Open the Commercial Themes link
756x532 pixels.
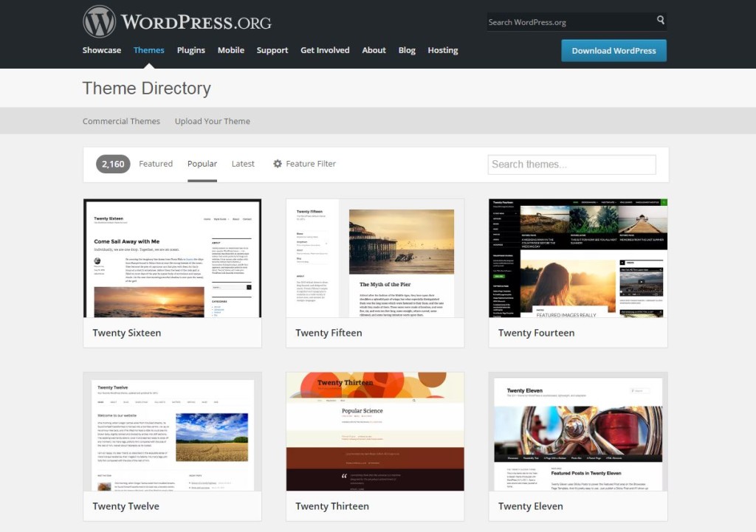[x=121, y=121]
